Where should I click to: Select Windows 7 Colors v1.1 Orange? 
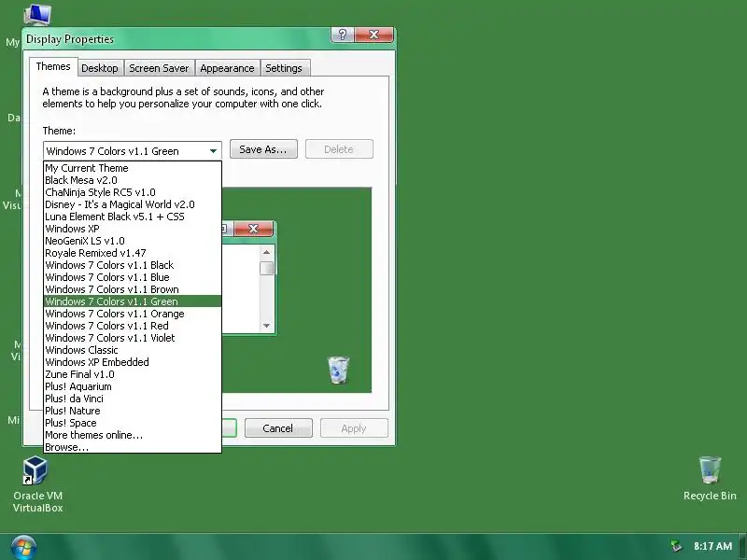[x=133, y=314]
